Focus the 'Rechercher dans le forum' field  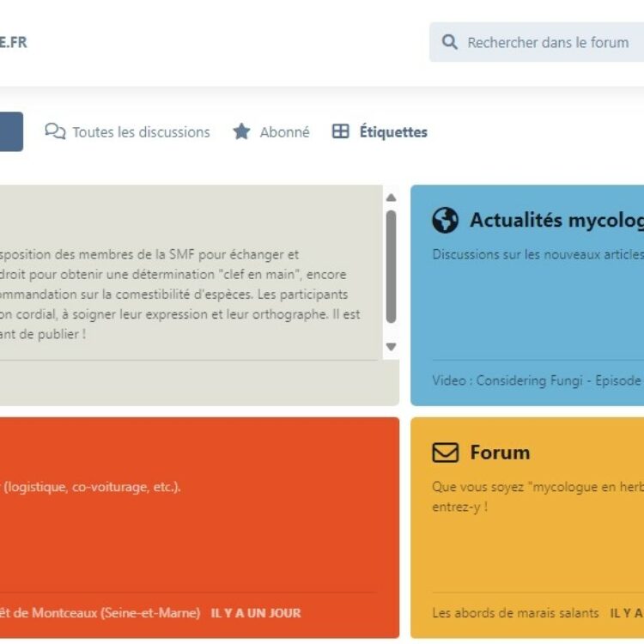pos(550,42)
